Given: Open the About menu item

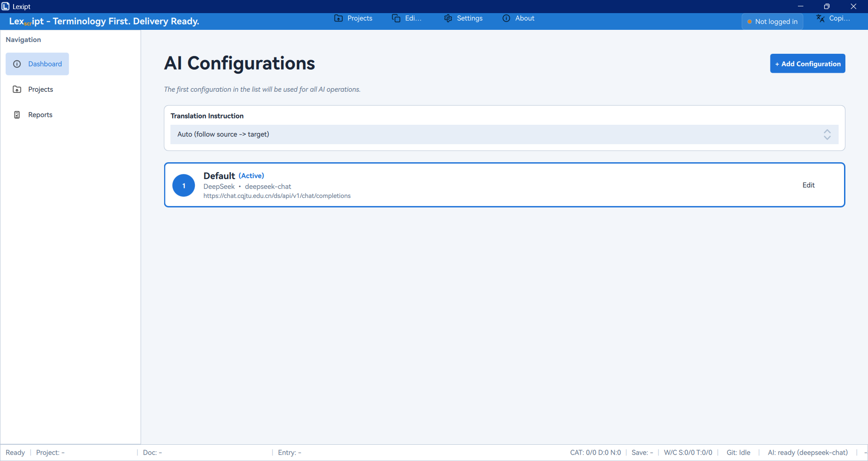Looking at the screenshot, I should [524, 19].
